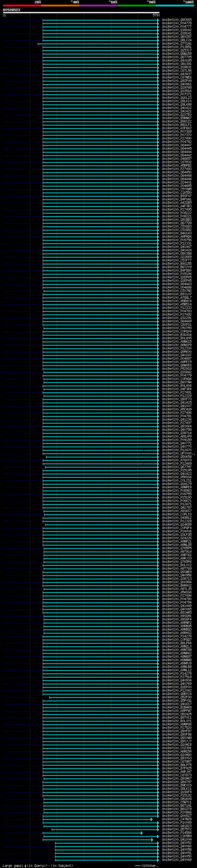Viewport: 197px width, 868px height.
Task: Select the AV520523 query name
Action: click(x=11, y=10)
